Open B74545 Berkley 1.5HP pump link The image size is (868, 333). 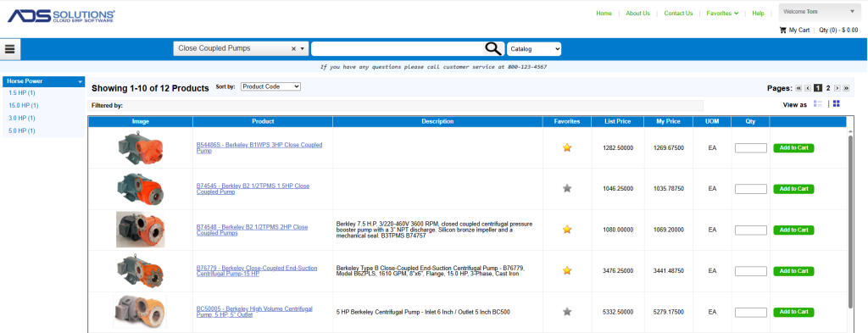tap(253, 189)
